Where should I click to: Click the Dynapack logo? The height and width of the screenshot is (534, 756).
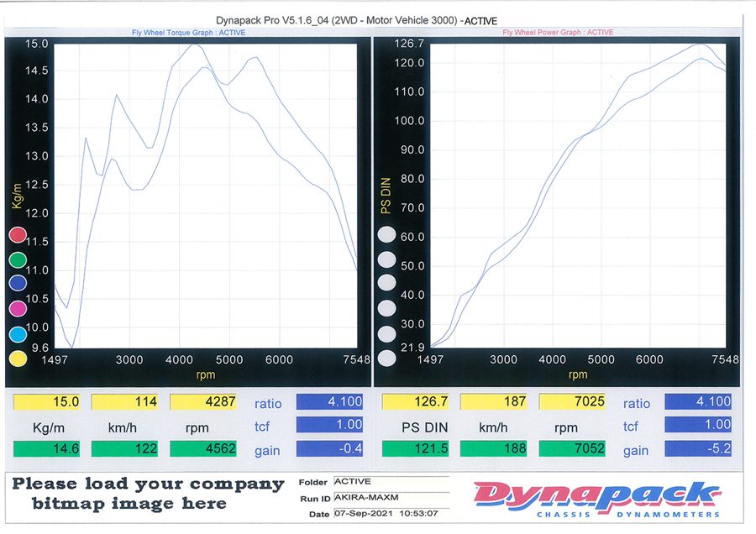597,499
